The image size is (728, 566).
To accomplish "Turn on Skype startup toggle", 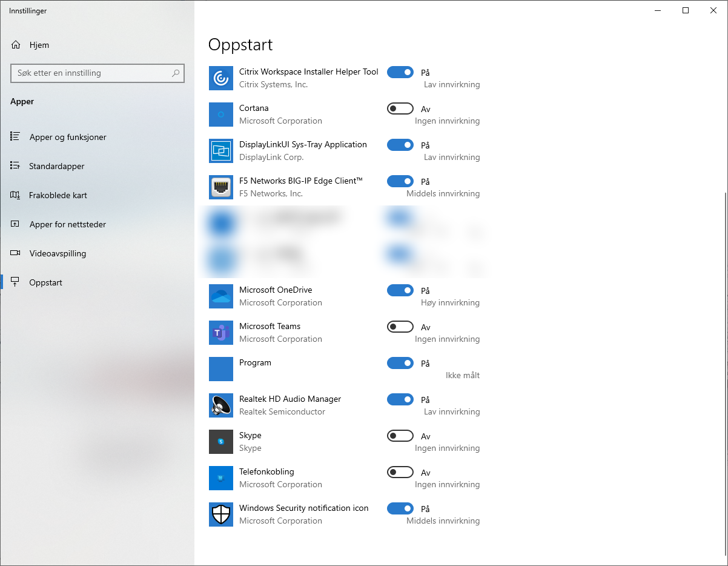I will coord(400,436).
